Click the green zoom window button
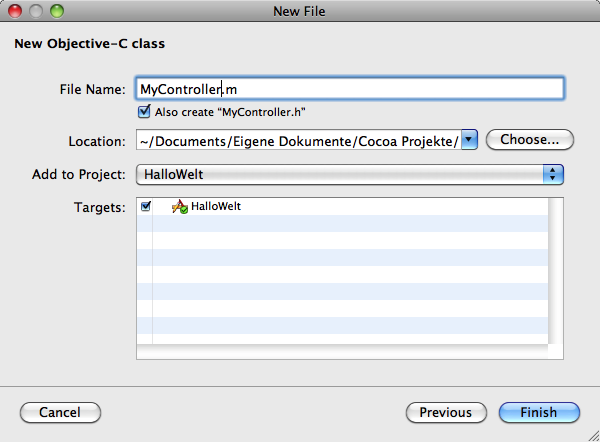 [x=57, y=11]
